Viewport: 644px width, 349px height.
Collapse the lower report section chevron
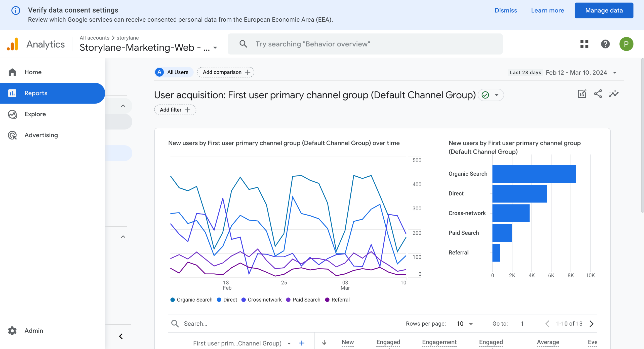pyautogui.click(x=123, y=237)
